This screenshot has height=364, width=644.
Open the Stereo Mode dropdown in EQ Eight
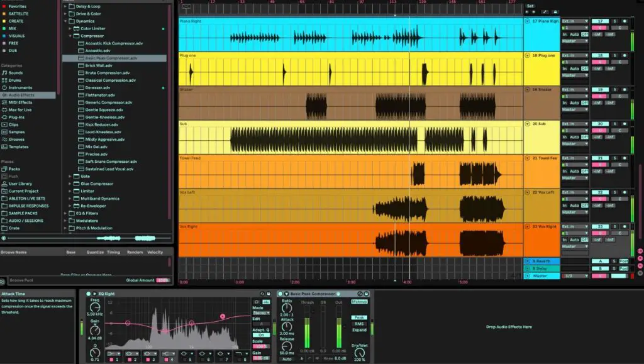262,313
